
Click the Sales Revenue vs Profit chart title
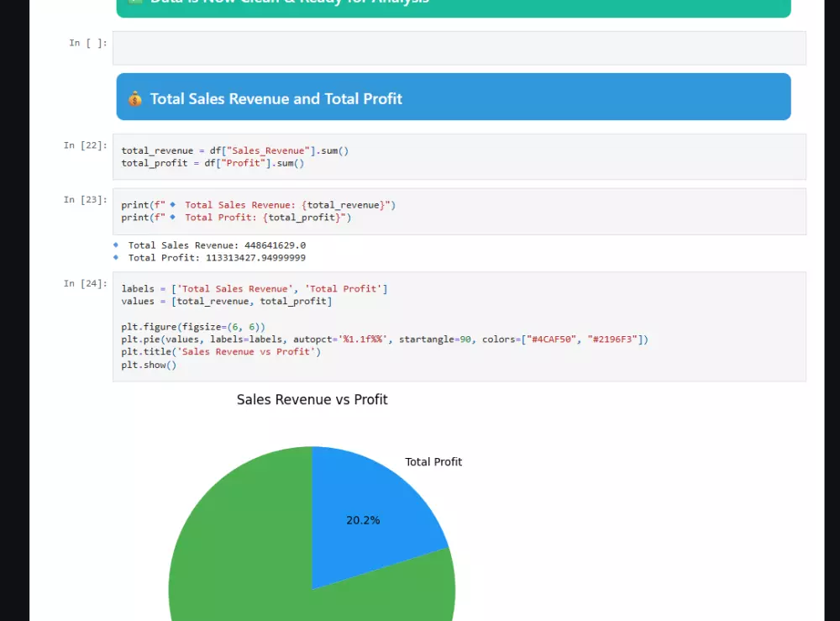(312, 399)
